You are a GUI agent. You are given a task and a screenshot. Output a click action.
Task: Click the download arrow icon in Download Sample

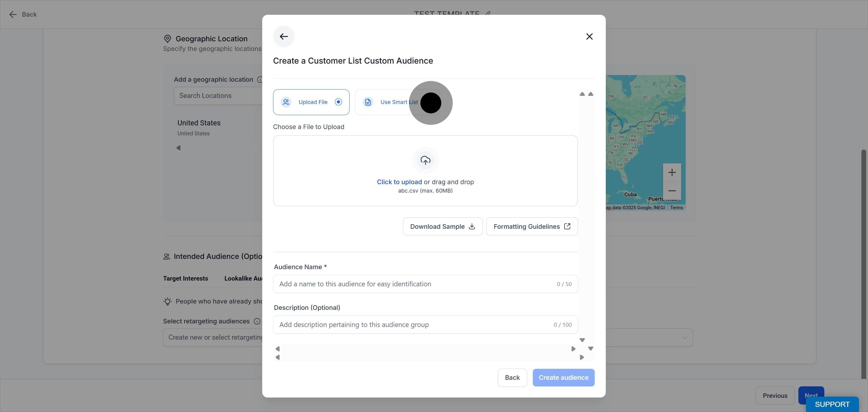click(x=472, y=226)
